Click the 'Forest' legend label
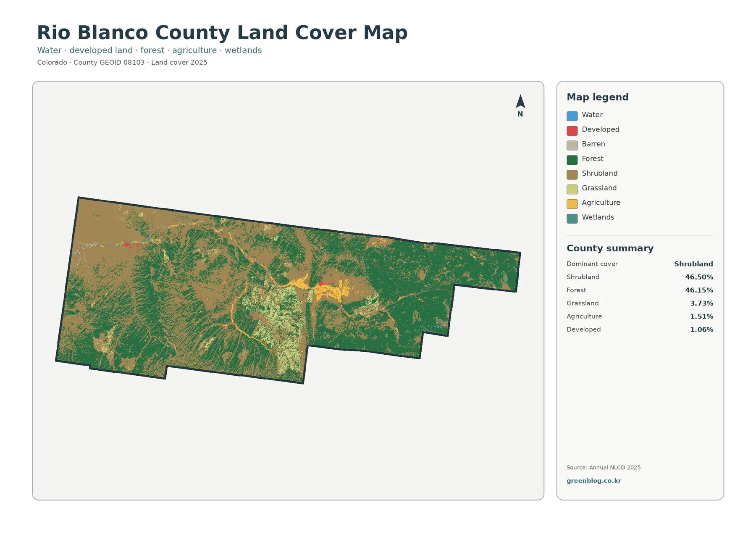The width and height of the screenshot is (756, 535). [x=593, y=159]
